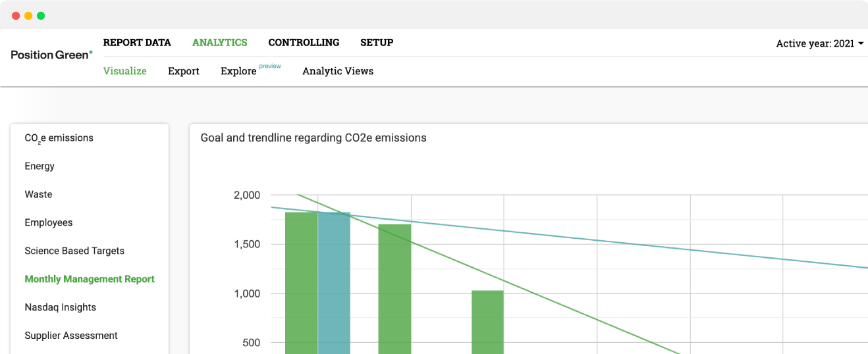Select Nasdaq Insights in sidebar
This screenshot has height=354, width=868.
(x=61, y=307)
